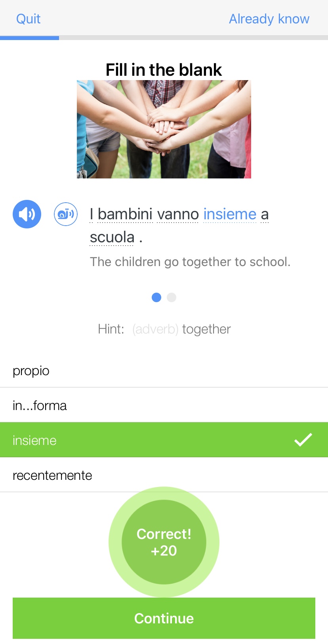Play slow audio with the snail icon

[x=66, y=214]
